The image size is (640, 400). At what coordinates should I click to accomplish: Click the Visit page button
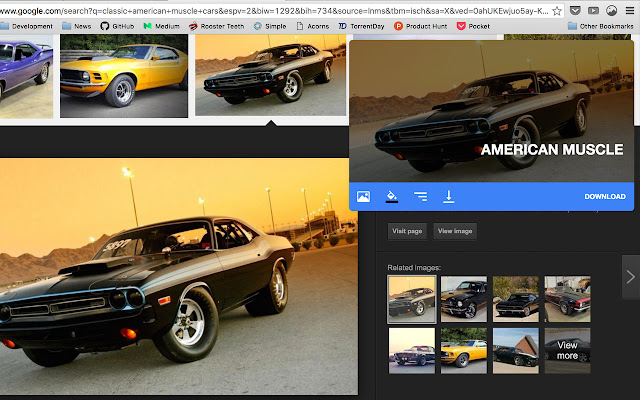click(x=407, y=231)
